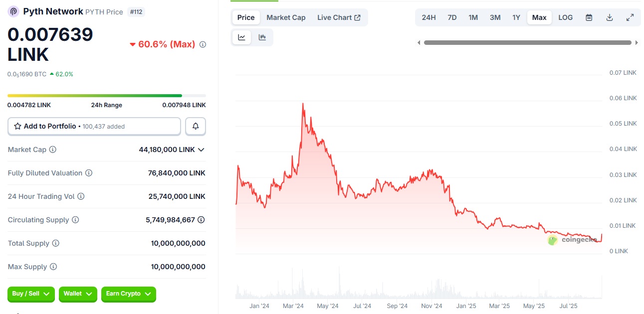This screenshot has width=644, height=314.
Task: Click the bell price alert button
Action: [x=196, y=126]
